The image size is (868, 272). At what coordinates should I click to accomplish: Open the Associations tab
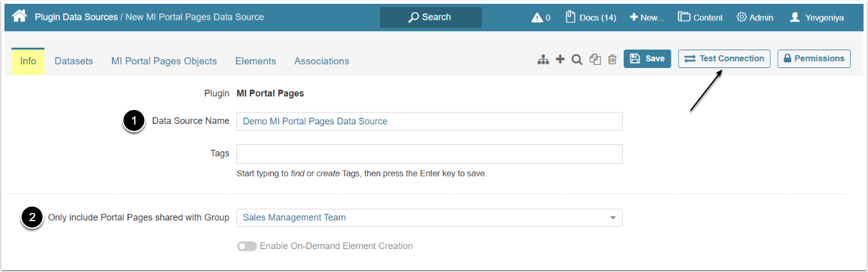click(321, 61)
